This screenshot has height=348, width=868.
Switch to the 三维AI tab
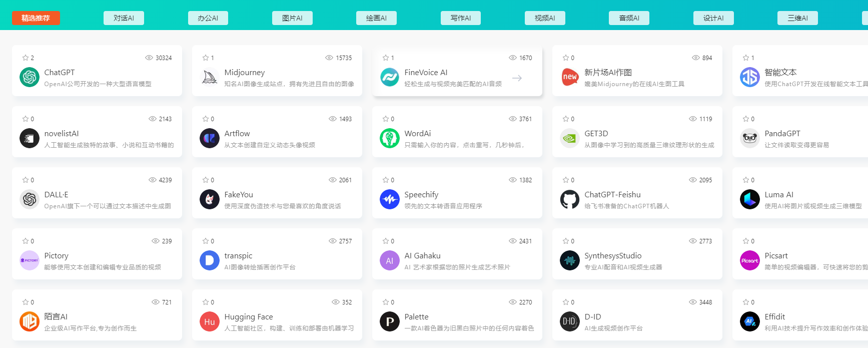pyautogui.click(x=797, y=18)
